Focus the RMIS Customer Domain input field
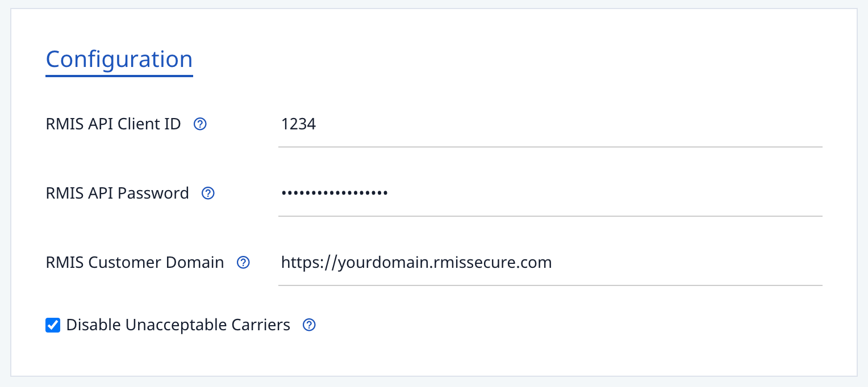This screenshot has height=387, width=868. (x=550, y=263)
